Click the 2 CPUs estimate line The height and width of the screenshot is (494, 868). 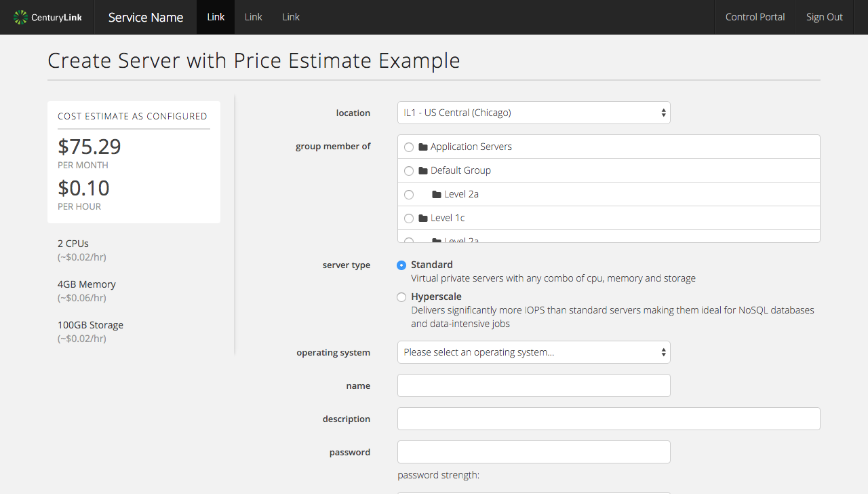tap(73, 244)
